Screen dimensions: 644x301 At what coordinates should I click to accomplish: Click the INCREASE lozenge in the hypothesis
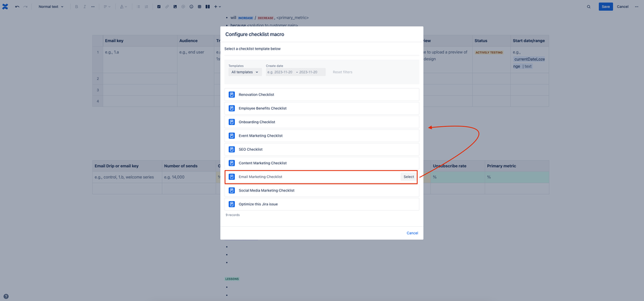point(245,18)
